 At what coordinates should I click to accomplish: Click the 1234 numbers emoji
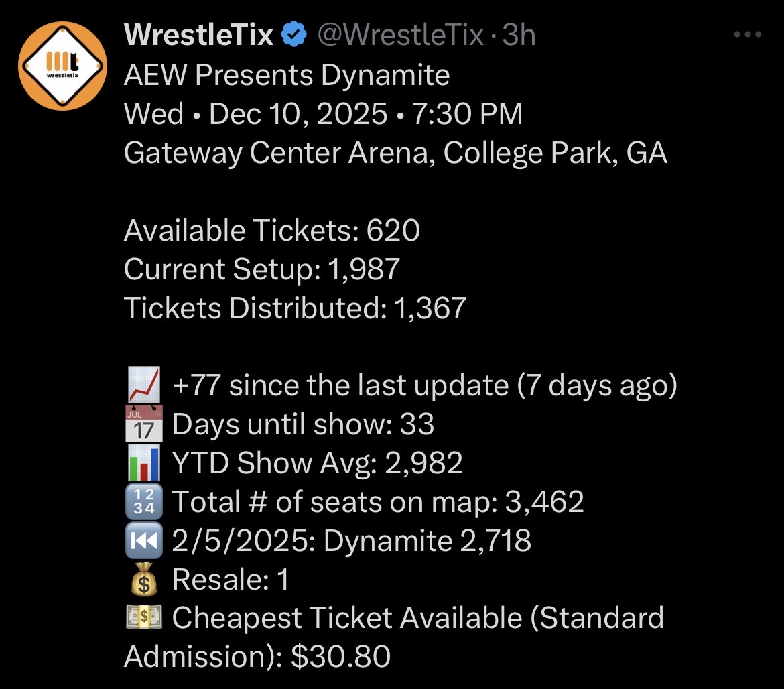[x=143, y=502]
